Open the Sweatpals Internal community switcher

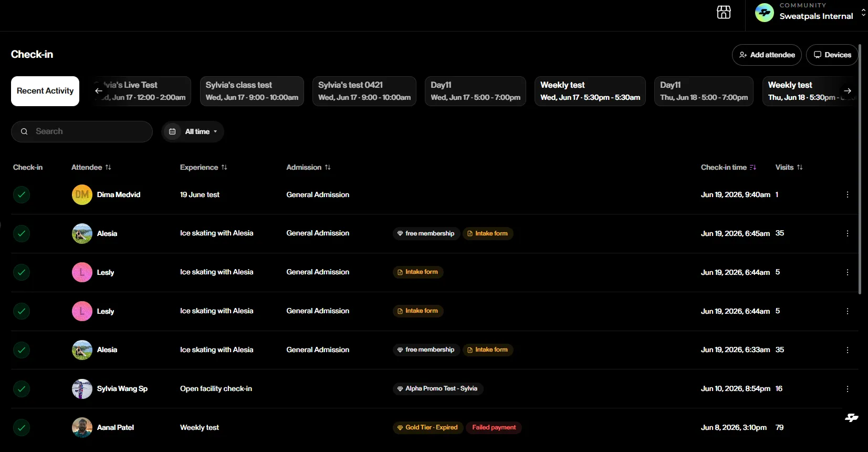pos(810,13)
